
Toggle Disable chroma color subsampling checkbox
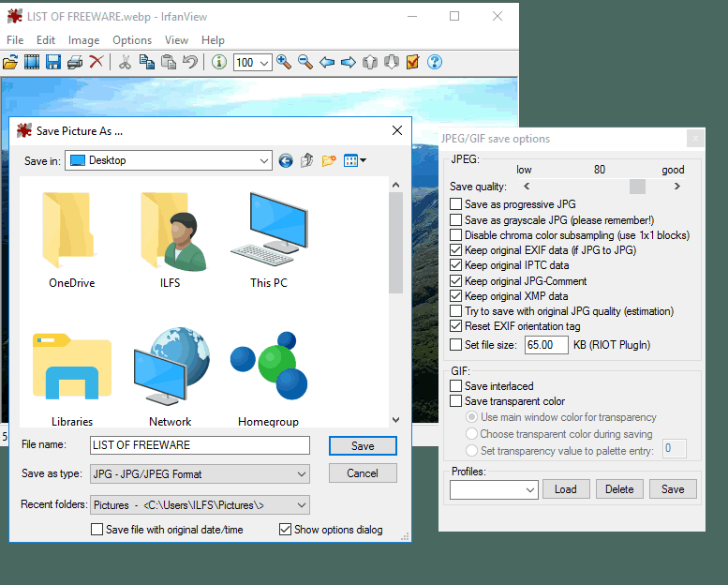456,235
